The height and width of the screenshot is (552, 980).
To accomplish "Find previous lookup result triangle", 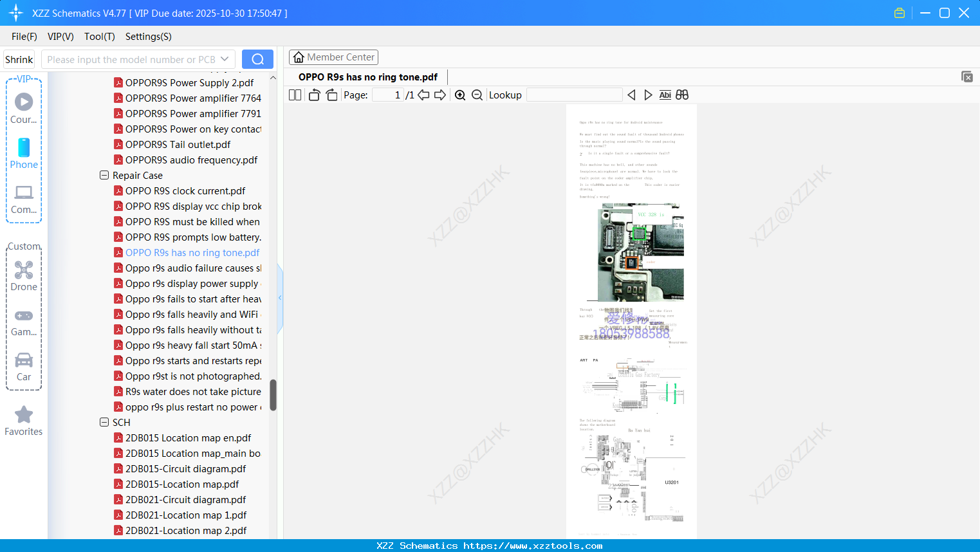I will (x=631, y=95).
